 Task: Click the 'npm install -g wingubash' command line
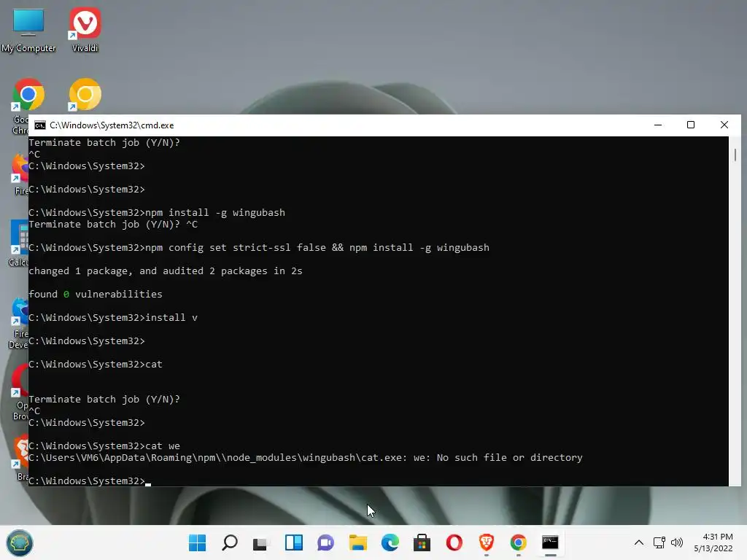(x=157, y=212)
